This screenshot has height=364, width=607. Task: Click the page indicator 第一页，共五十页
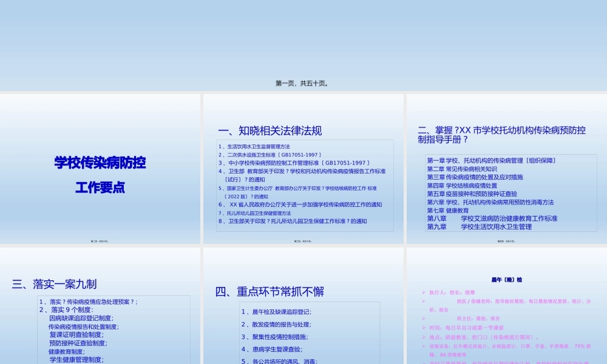[302, 83]
